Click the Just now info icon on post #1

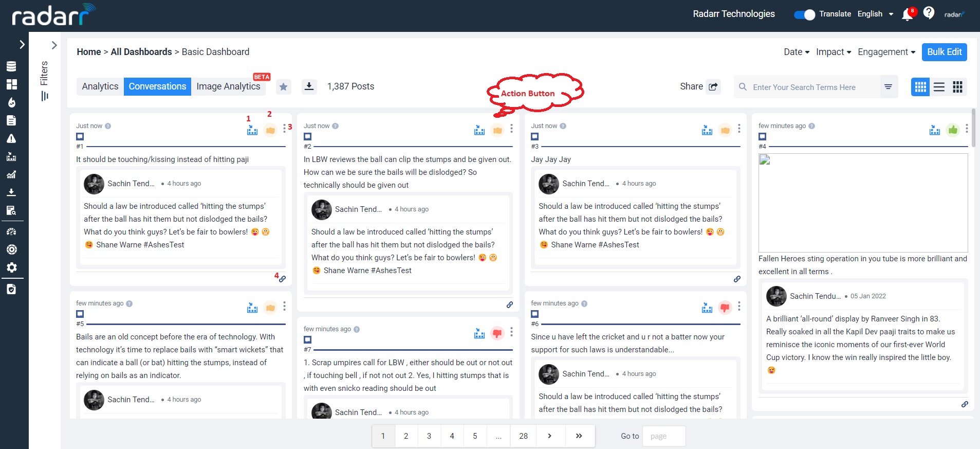click(x=108, y=126)
